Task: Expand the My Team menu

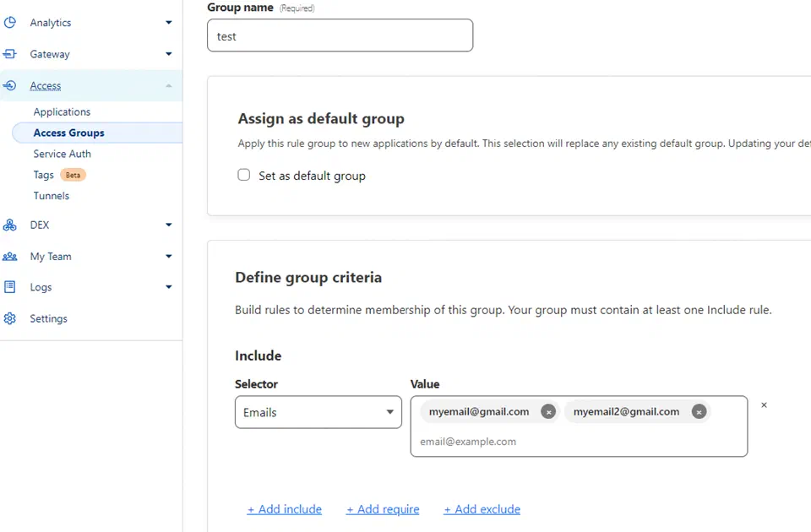Action: [x=169, y=257]
